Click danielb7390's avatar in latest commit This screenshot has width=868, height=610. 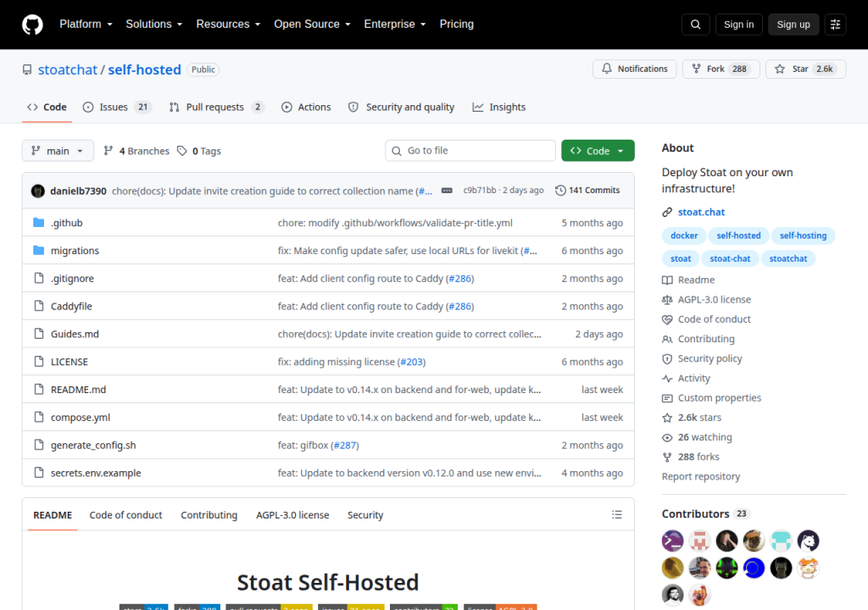click(x=37, y=191)
